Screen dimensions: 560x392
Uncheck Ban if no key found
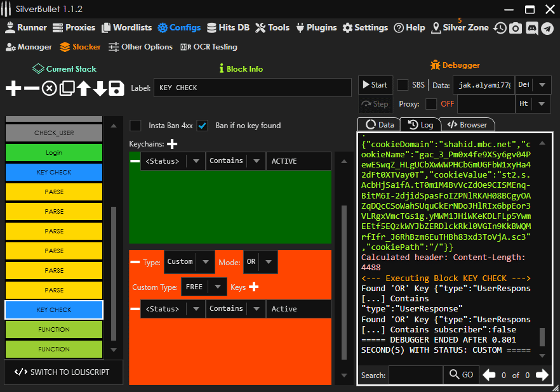point(203,125)
